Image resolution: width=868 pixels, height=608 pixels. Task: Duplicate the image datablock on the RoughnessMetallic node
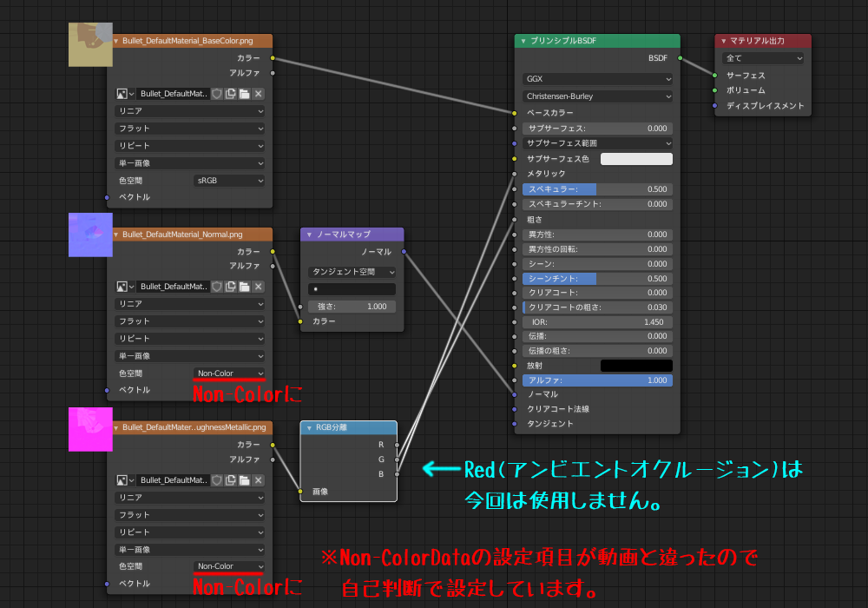(x=231, y=480)
